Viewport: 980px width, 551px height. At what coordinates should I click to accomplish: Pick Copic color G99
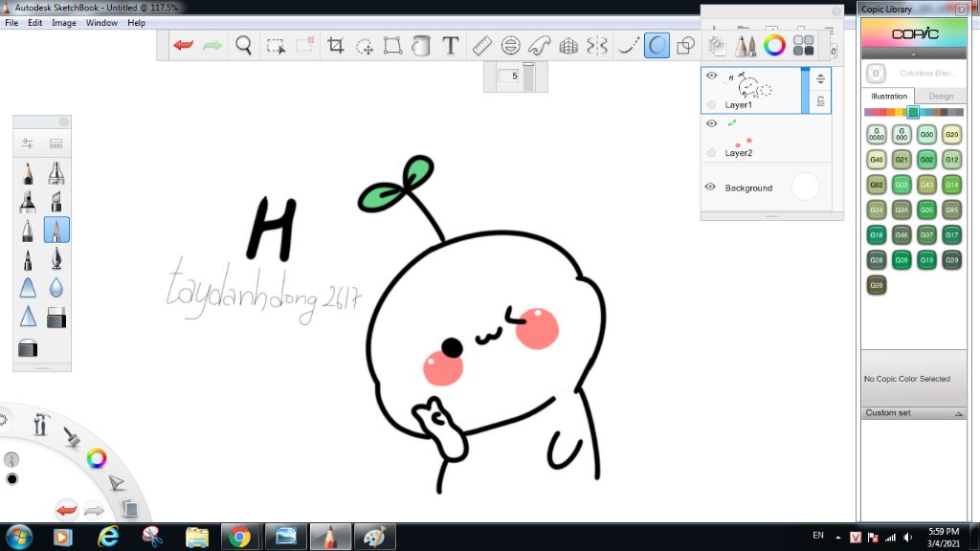(877, 285)
